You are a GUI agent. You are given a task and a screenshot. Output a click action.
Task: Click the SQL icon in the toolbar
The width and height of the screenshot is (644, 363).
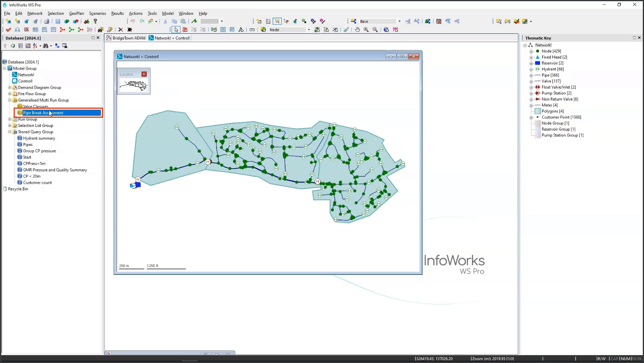[x=26, y=30]
